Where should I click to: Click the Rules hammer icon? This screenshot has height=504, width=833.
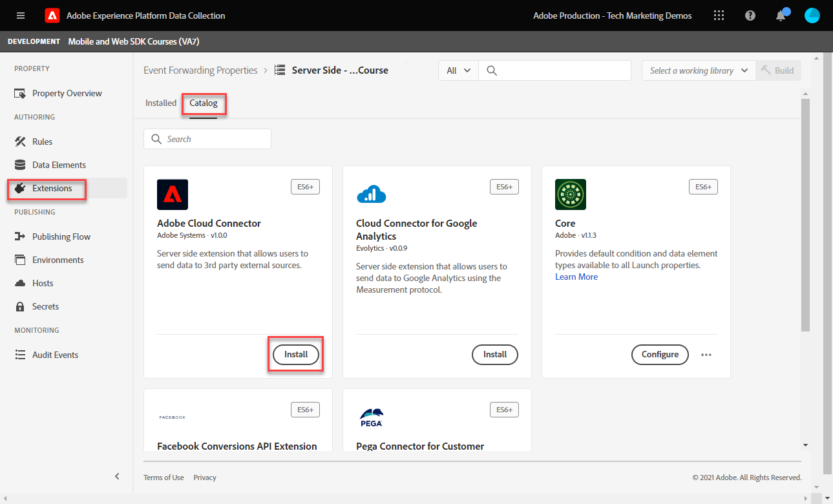20,142
